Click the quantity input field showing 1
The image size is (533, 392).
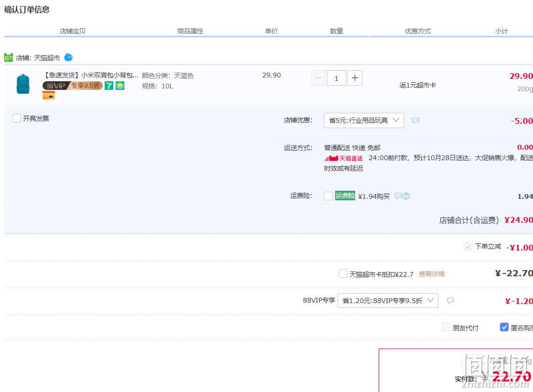click(x=337, y=78)
